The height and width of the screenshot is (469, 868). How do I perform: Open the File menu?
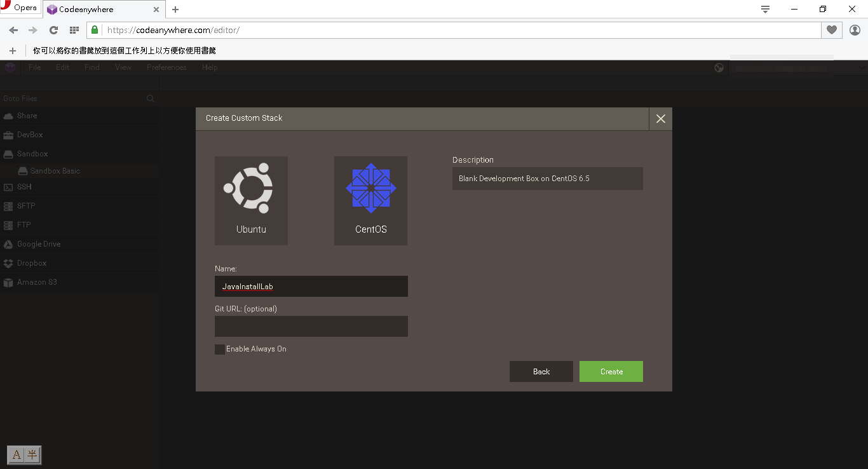pos(34,67)
